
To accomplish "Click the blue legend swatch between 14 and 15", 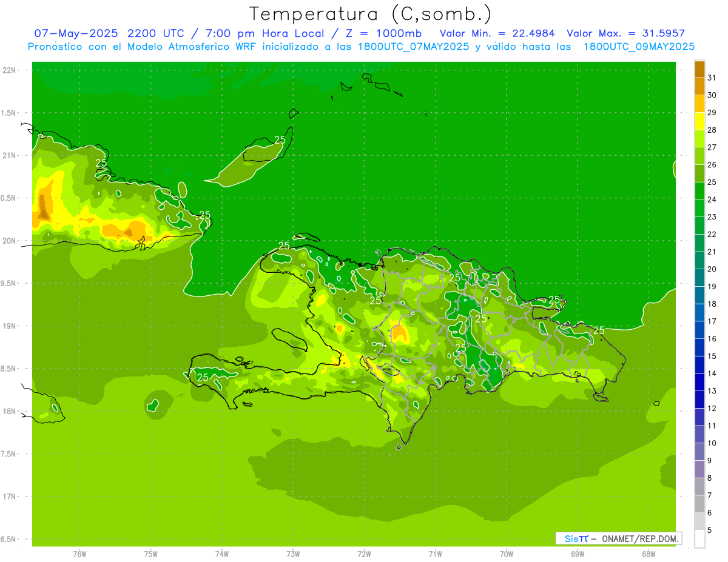I will [699, 365].
